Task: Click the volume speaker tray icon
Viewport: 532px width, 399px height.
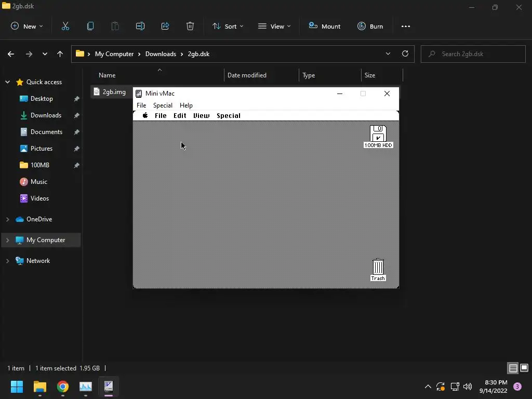Action: tap(468, 387)
